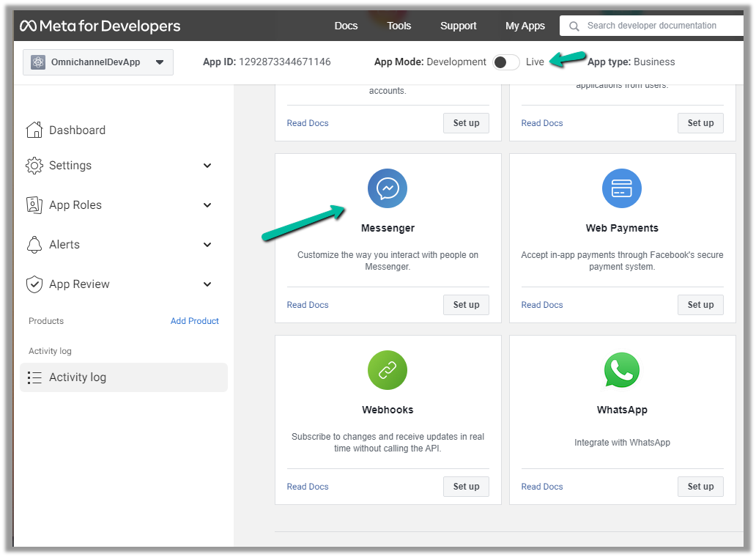The width and height of the screenshot is (756, 557).
Task: Click the Dashboard house icon
Action: coord(34,130)
